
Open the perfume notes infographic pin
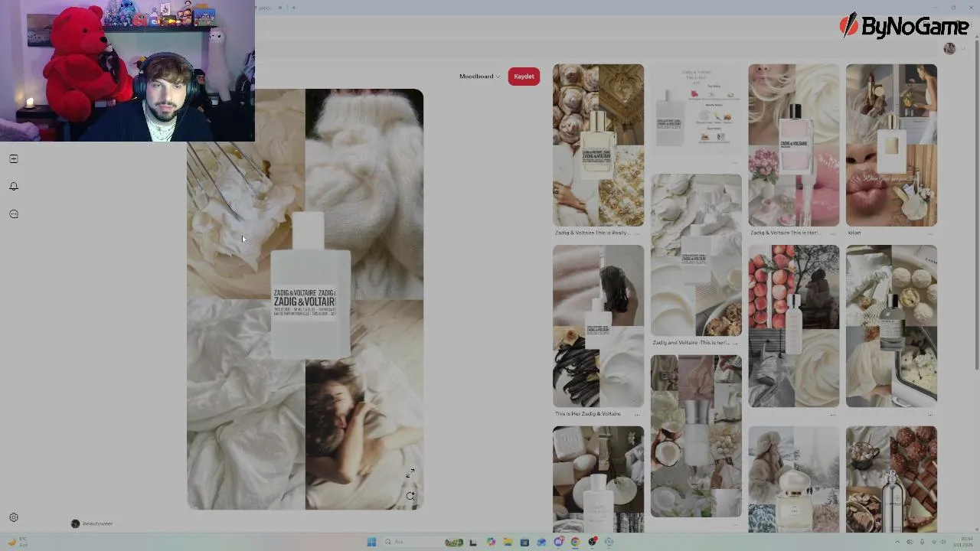[x=696, y=109]
